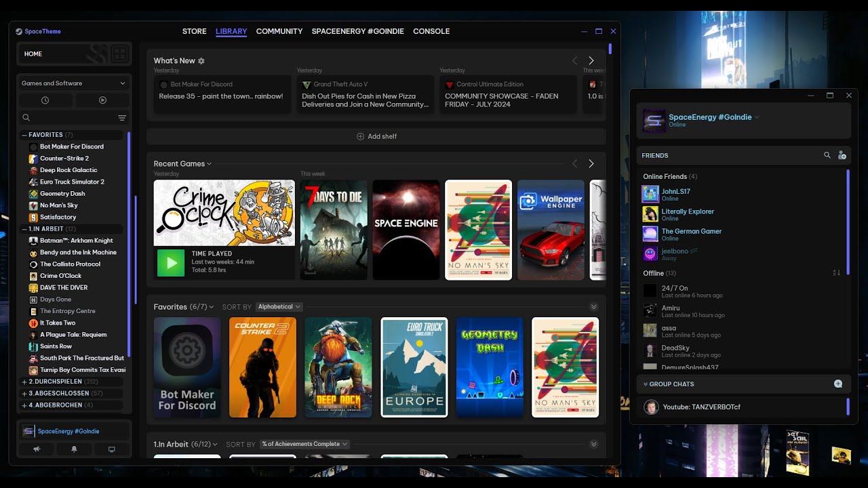
Task: Open the advanced filter settings icon
Action: [122, 118]
